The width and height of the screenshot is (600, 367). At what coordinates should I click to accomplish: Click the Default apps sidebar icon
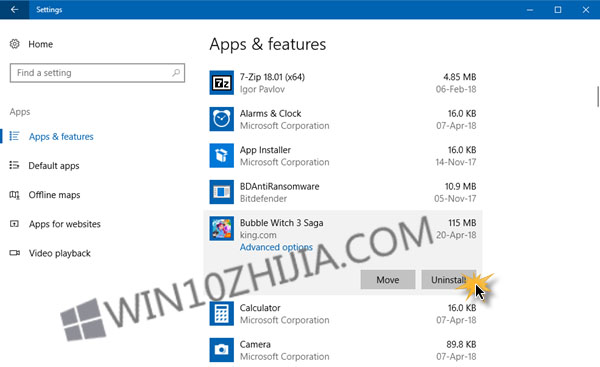point(15,165)
